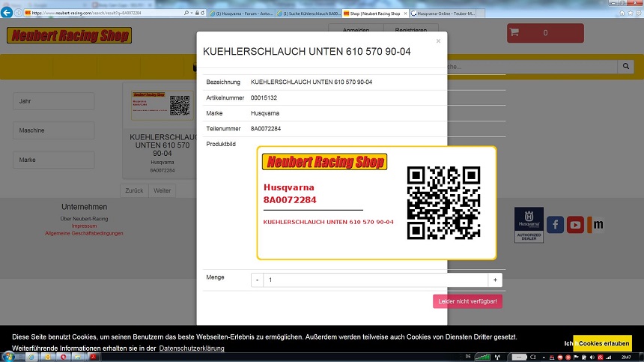Image resolution: width=644 pixels, height=362 pixels.
Task: Open browser Favorites star icon
Action: click(x=630, y=13)
